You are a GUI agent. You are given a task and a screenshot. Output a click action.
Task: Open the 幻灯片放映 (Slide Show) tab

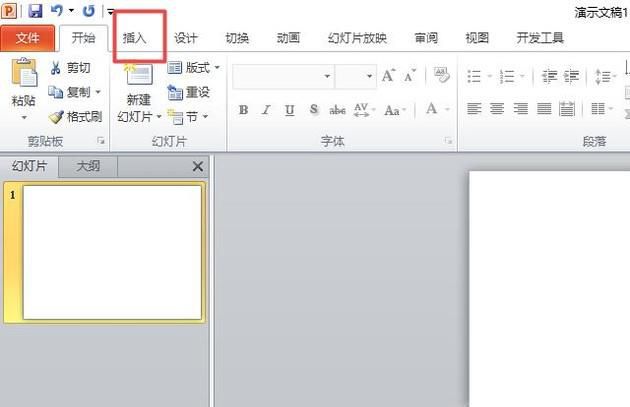pos(357,38)
